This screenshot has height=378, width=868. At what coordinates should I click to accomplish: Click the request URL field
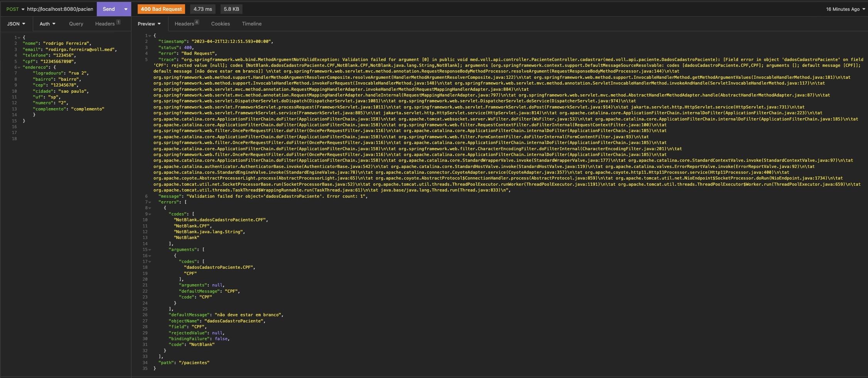coord(60,9)
